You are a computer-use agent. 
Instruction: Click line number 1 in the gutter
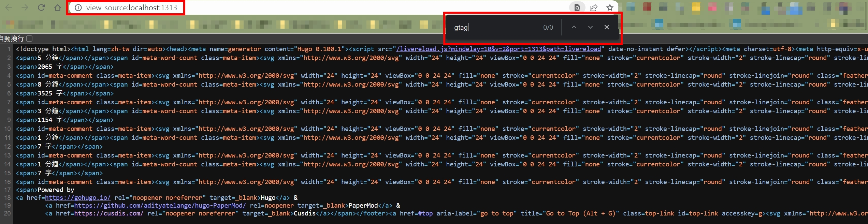pyautogui.click(x=9, y=49)
